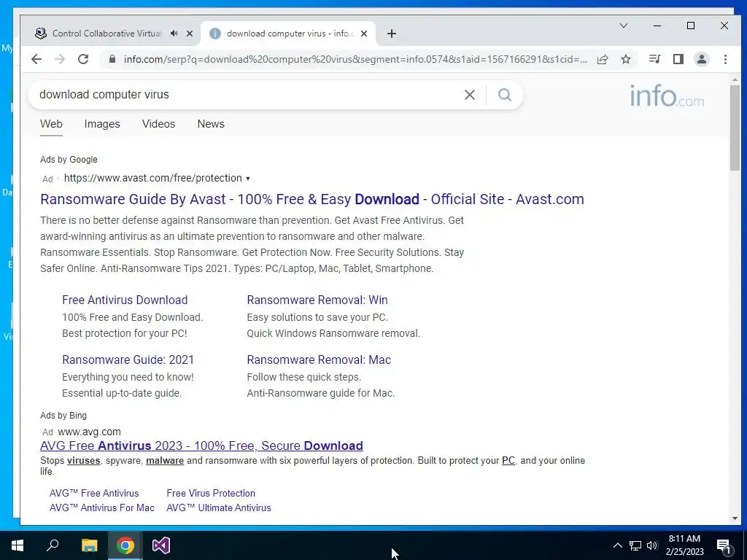Open the network status tray icon
This screenshot has height=560, width=747.
[x=635, y=545]
